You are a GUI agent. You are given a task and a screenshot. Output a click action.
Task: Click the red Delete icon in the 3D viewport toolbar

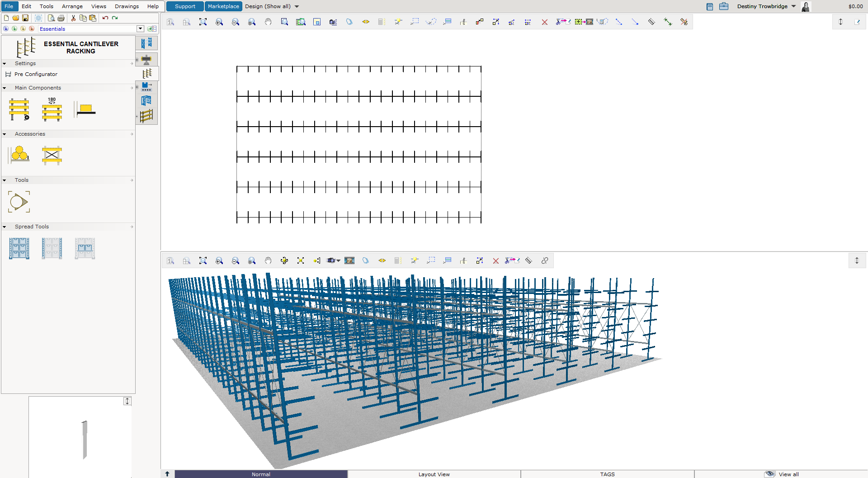point(496,260)
